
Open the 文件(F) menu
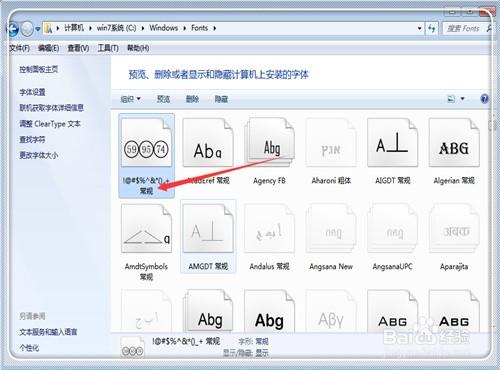(19, 48)
